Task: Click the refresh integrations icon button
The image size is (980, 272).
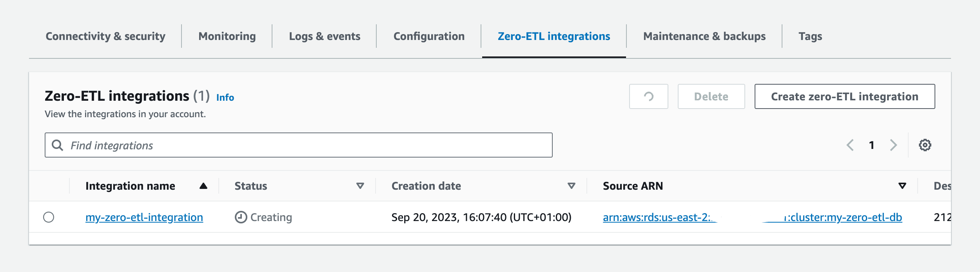Action: (x=648, y=96)
